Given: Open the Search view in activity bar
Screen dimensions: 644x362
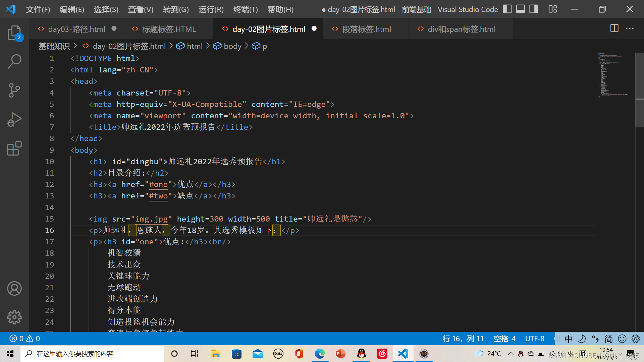Looking at the screenshot, I should point(14,62).
